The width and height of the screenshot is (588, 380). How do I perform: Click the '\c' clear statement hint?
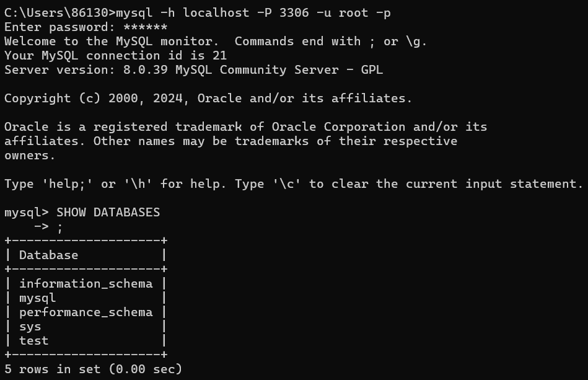[287, 184]
